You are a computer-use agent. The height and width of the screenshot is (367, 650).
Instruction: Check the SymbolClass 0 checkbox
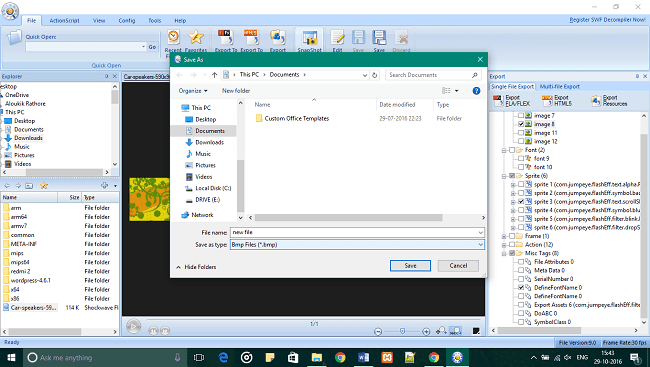pos(521,322)
